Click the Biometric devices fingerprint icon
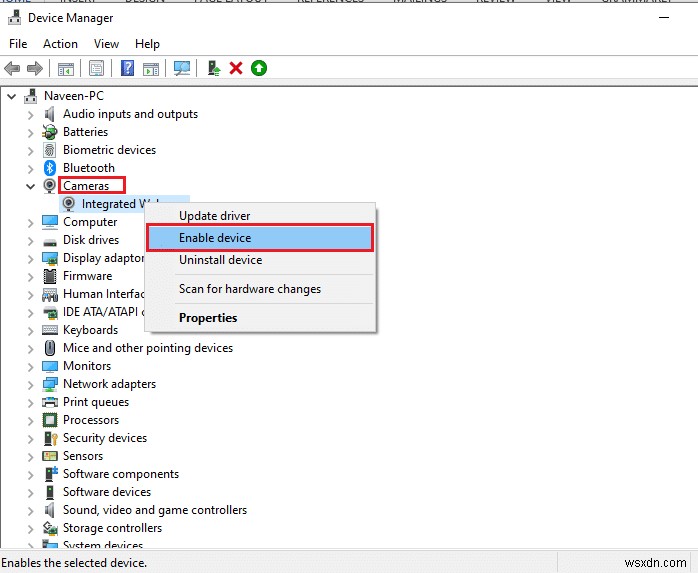 [49, 150]
